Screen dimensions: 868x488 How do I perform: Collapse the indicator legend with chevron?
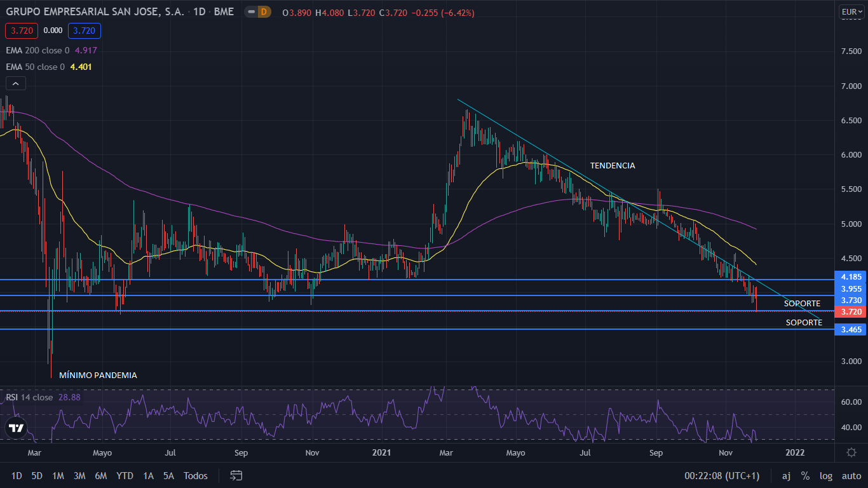click(x=16, y=83)
